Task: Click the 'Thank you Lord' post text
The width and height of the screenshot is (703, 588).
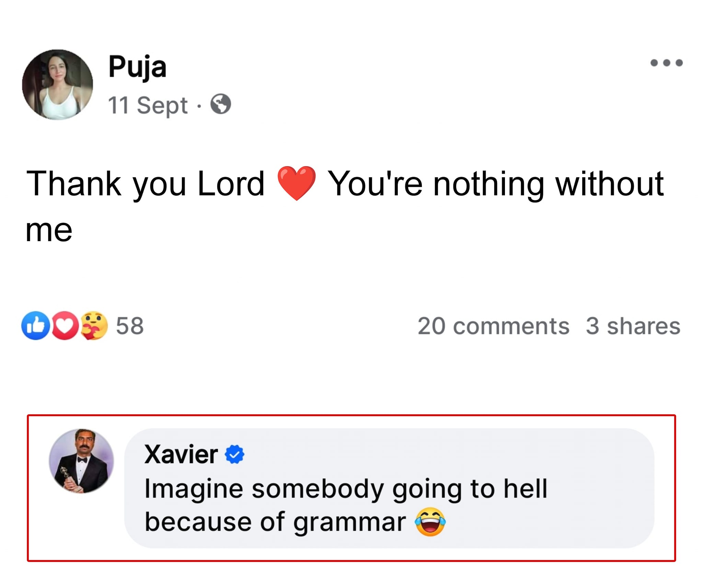Action: 145,184
